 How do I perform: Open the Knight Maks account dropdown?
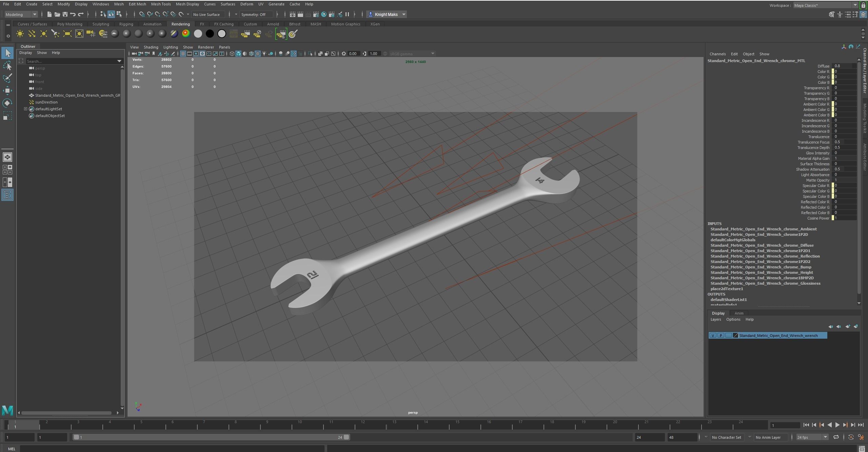click(x=387, y=14)
